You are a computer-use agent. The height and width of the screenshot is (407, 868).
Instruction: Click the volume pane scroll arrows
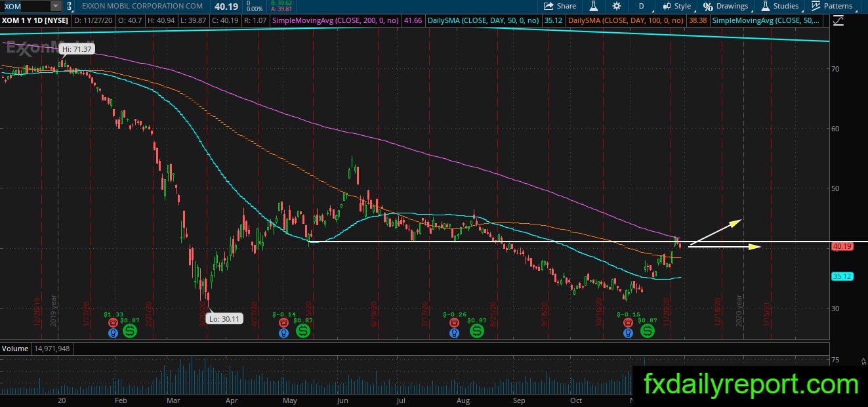863,361
